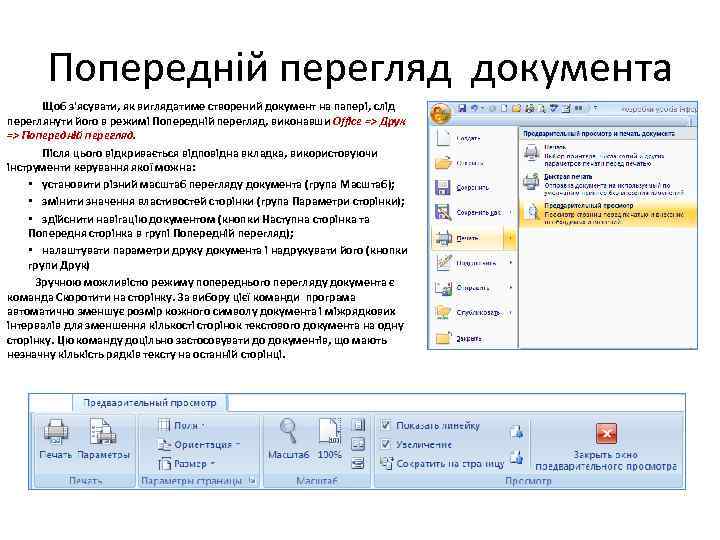Choose Создать in Office menu

[473, 138]
